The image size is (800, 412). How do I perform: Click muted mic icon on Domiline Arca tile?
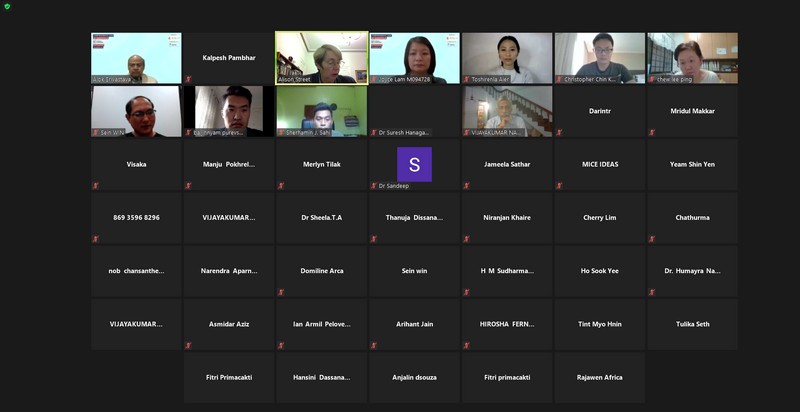point(281,292)
